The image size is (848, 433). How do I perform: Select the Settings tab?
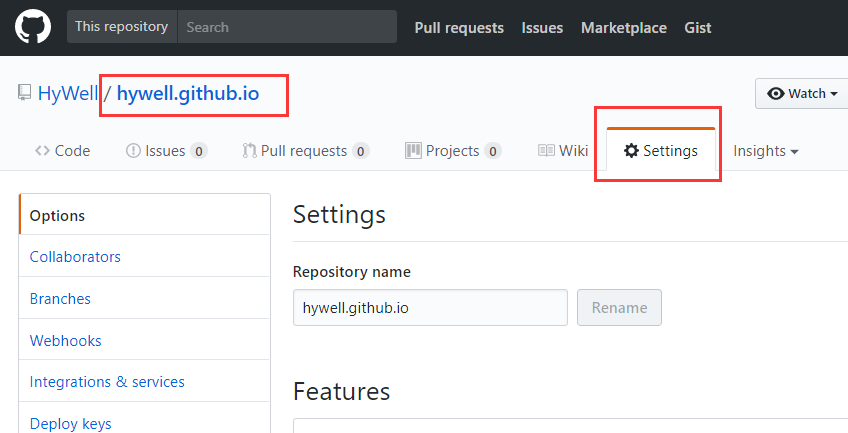pyautogui.click(x=660, y=150)
